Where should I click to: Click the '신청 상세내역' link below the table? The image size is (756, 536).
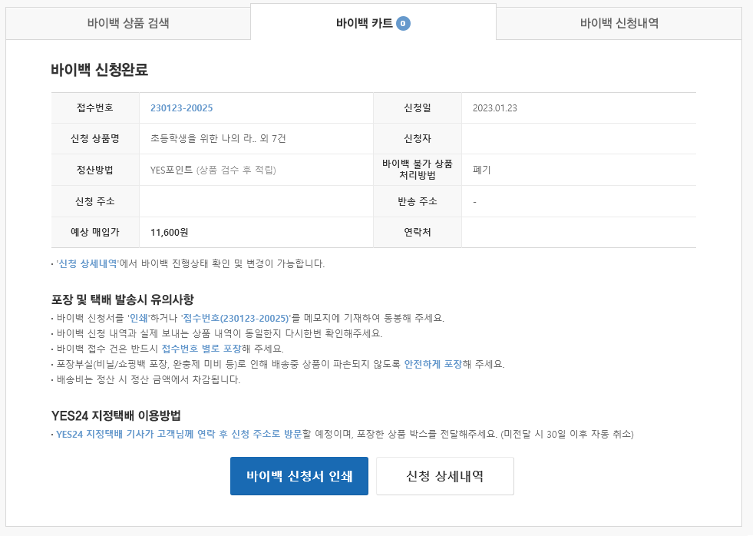tap(87, 263)
